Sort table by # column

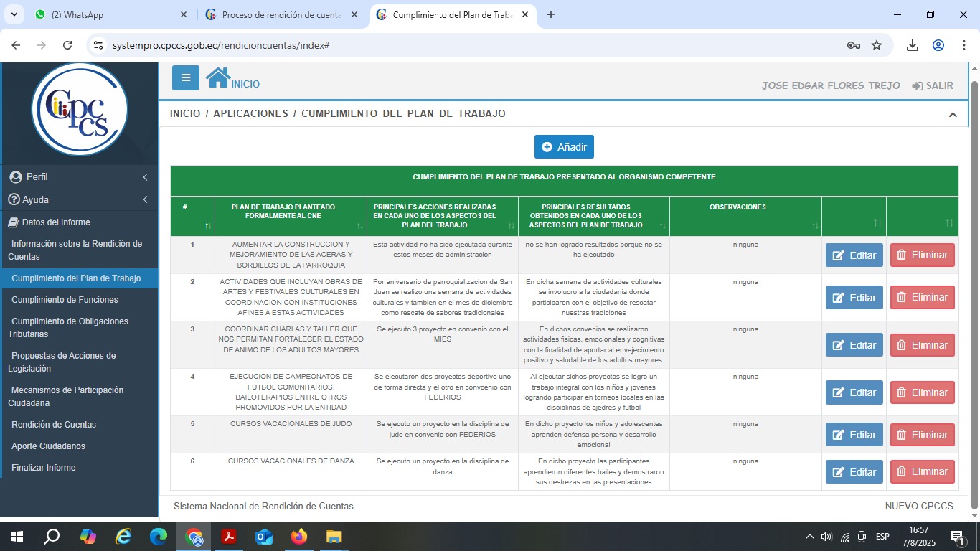[208, 226]
